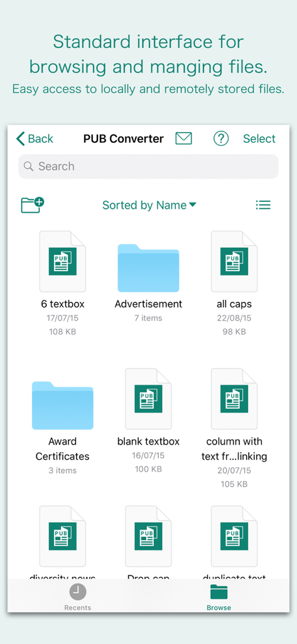This screenshot has height=644, width=297.
Task: Click the "105 KB" size text
Action: pyautogui.click(x=234, y=484)
